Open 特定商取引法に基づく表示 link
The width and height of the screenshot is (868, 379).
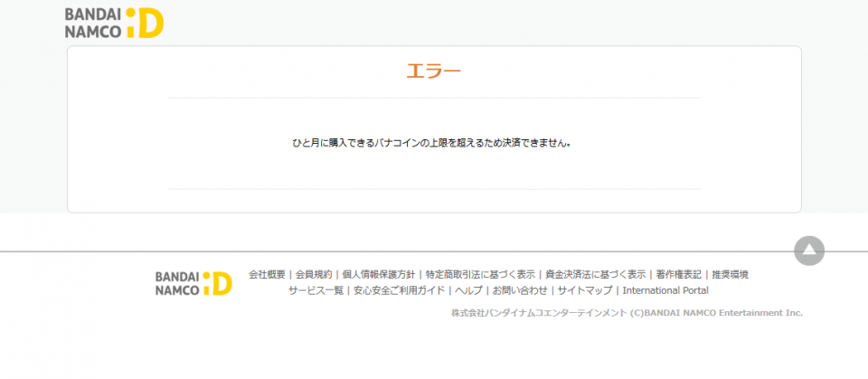pos(480,274)
